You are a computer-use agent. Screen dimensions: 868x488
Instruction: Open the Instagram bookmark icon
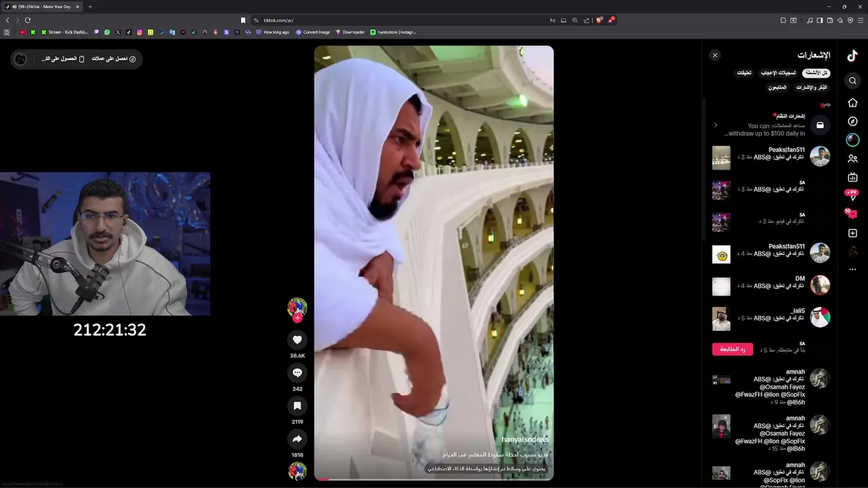[x=140, y=32]
